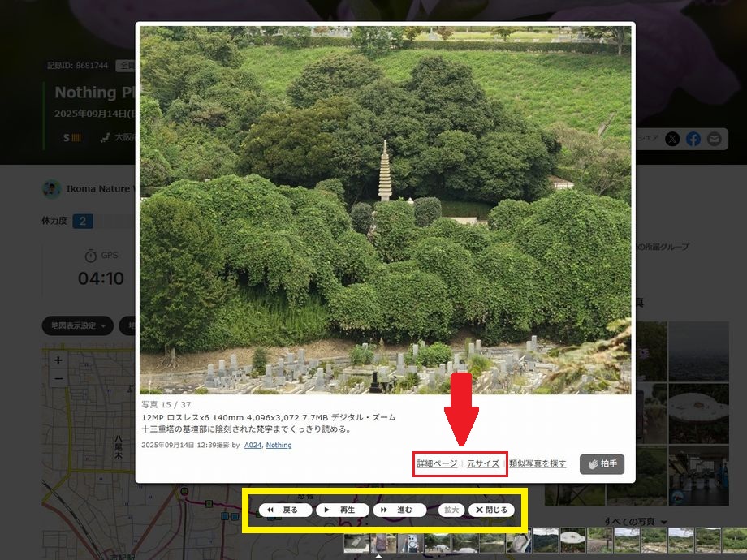Expand the すべての写真 dropdown

635,521
